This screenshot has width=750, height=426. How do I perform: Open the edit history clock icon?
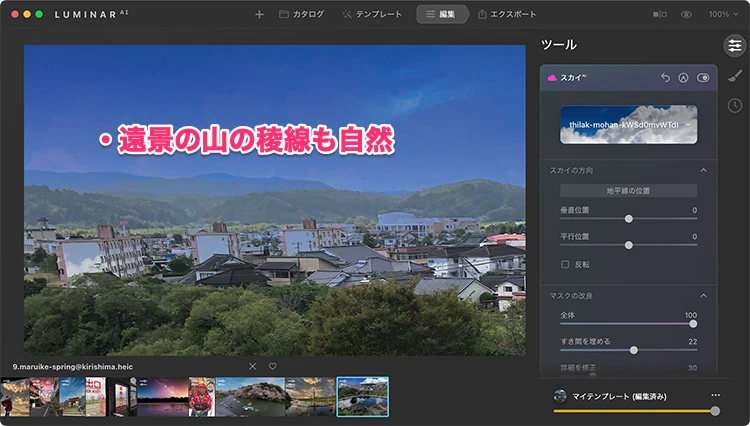[733, 105]
